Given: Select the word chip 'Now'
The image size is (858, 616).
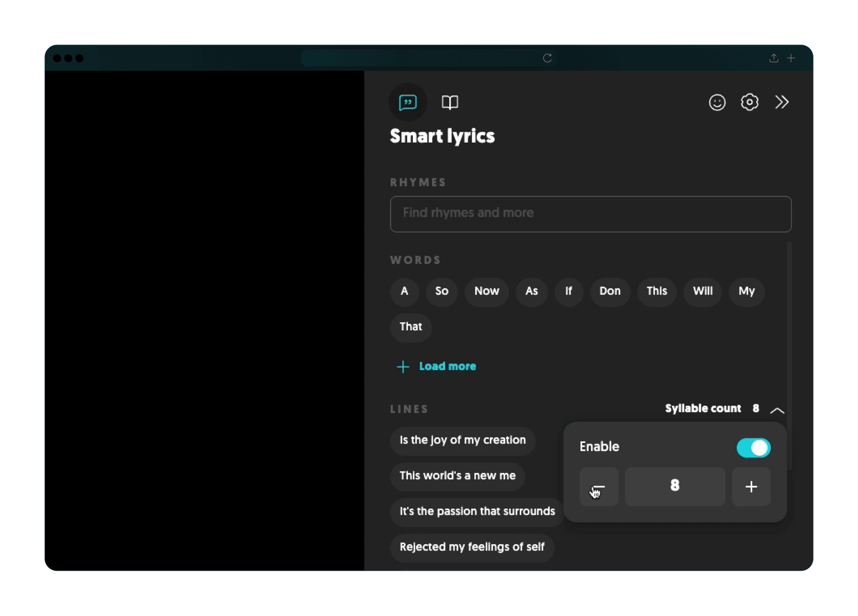Looking at the screenshot, I should pos(486,291).
